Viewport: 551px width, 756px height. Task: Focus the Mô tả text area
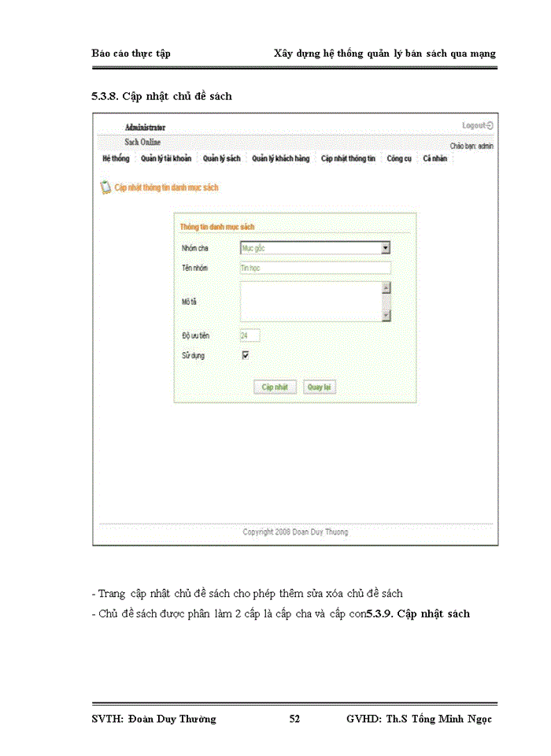point(309,302)
